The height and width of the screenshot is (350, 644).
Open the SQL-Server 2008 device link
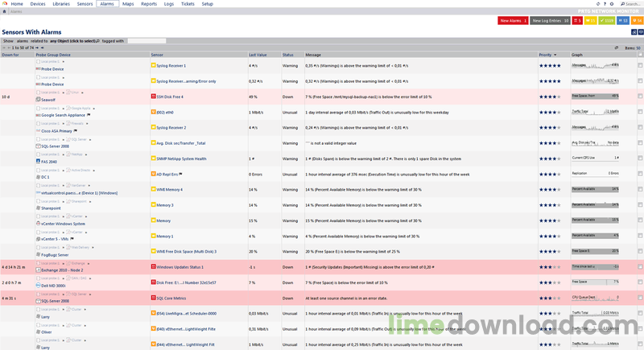click(x=56, y=146)
